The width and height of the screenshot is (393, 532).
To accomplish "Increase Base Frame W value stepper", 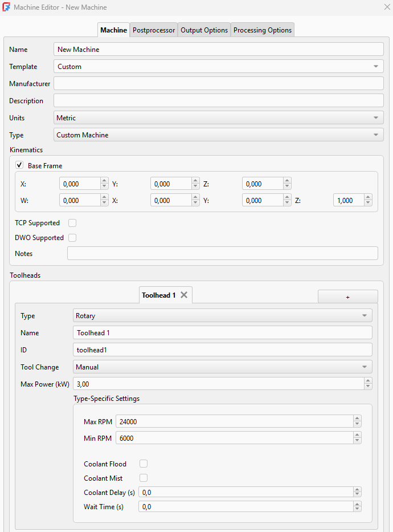I will click(104, 197).
